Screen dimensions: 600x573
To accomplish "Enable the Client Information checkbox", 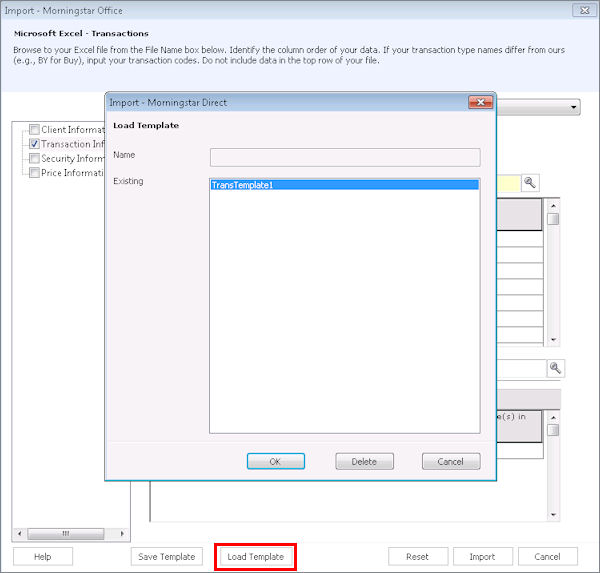I will (34, 129).
